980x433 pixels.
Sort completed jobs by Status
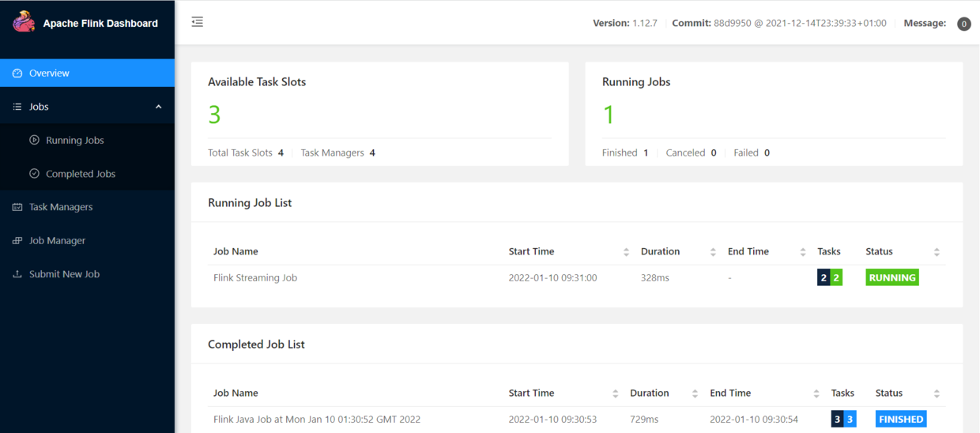(x=937, y=393)
